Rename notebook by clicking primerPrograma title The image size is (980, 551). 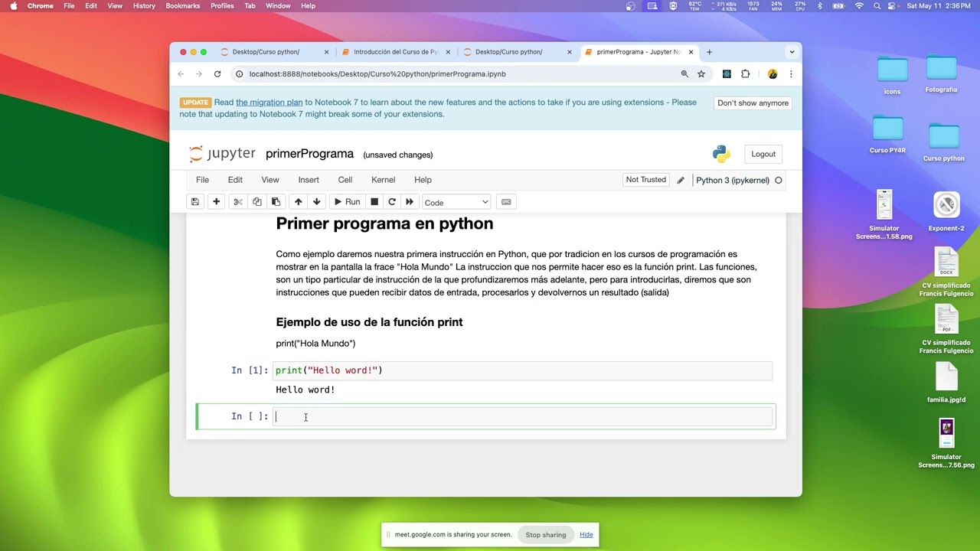pos(309,154)
